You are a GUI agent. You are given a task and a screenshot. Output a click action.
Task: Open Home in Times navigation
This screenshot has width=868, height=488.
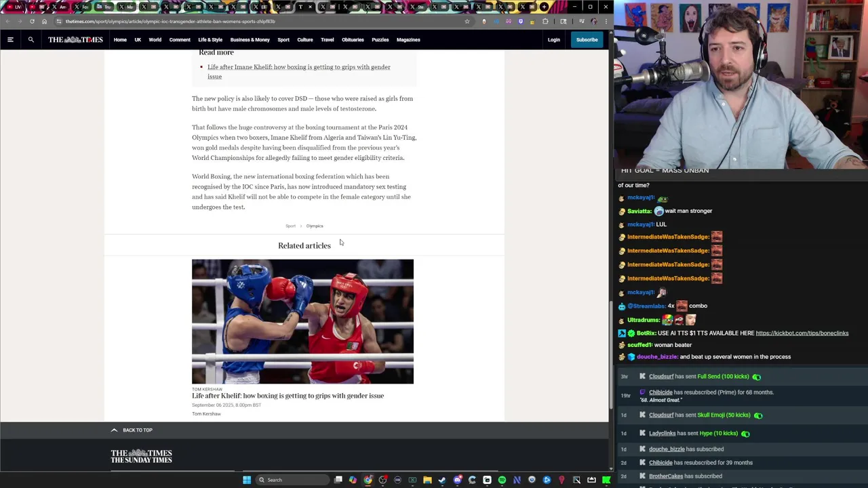pyautogui.click(x=120, y=40)
